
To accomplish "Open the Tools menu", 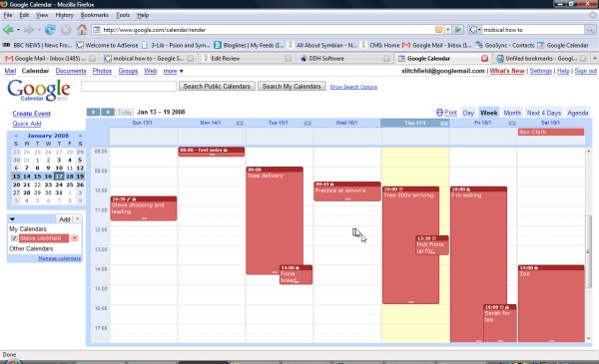I will (x=123, y=15).
